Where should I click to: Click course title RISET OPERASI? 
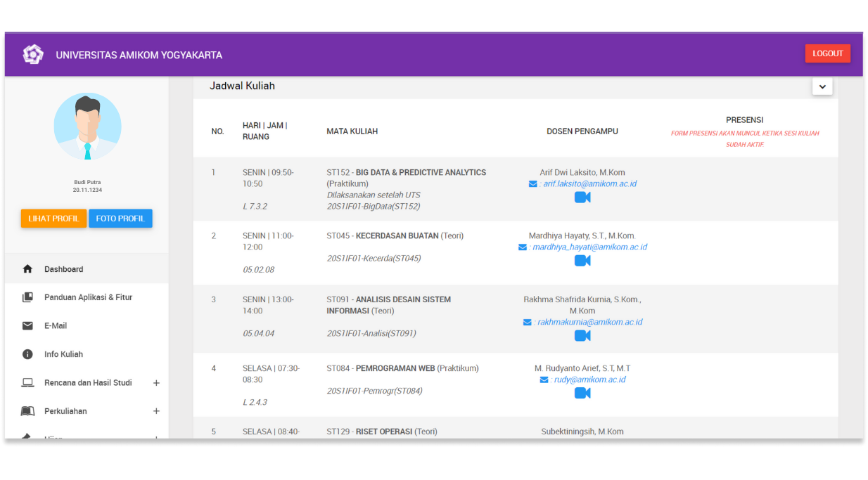(x=384, y=432)
